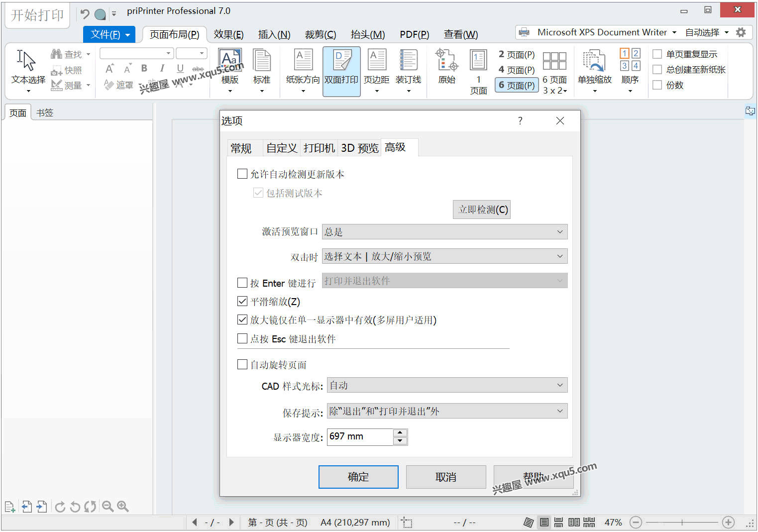Toggle the 双面打印 duplex printing button
Image resolution: width=758 pixels, height=532 pixels.
coord(341,71)
